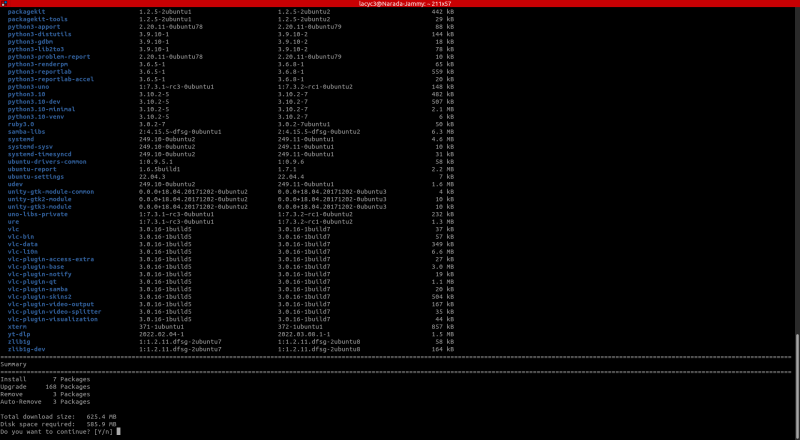Select the 'vlc-plugin-skins2' package name
This screenshot has width=800, height=440.
[40, 297]
